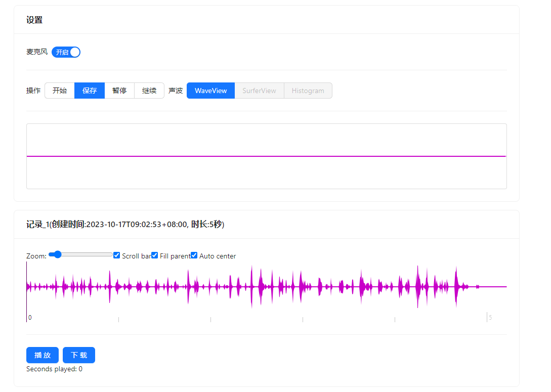Click the 保存 save button
Viewport: 551px width, 392px height.
tap(90, 91)
